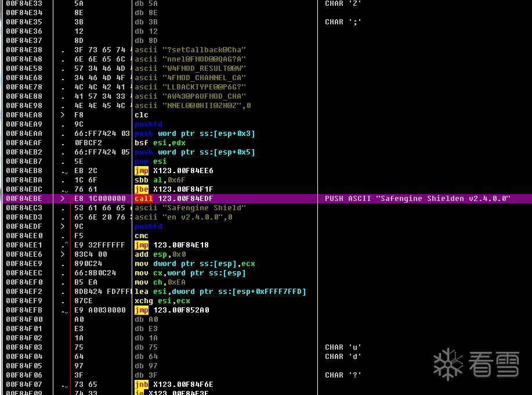Click address 00F84F07 in address column
Image resolution: width=532 pixels, height=395 pixels.
point(24,385)
